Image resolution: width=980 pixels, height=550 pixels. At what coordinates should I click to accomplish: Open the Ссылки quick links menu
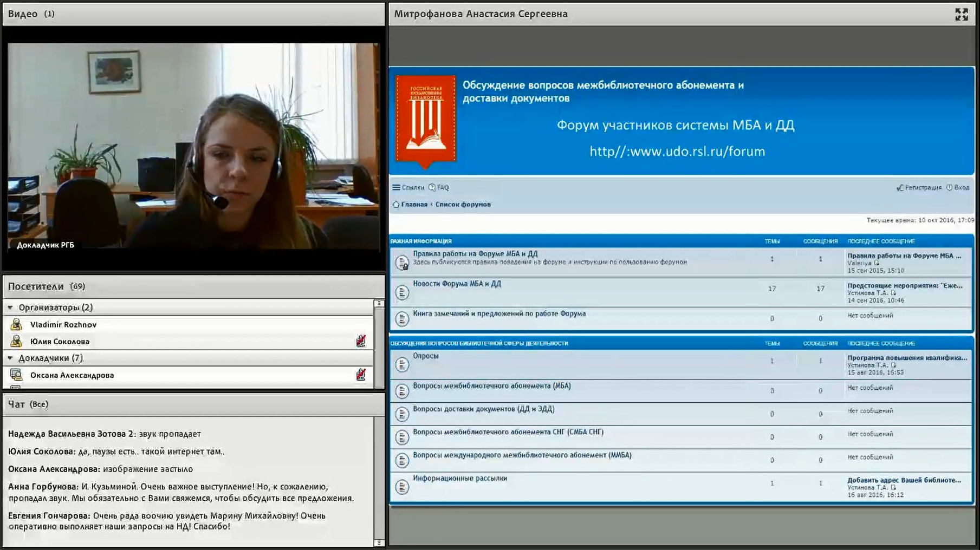tap(408, 187)
